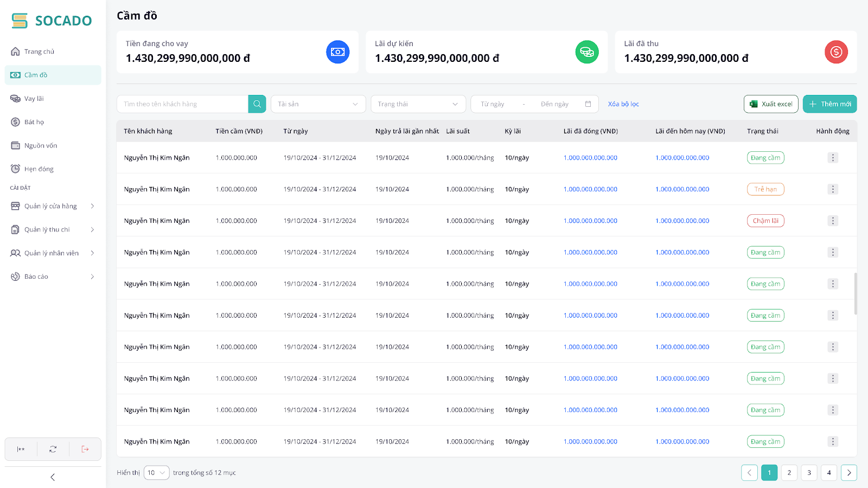Open Vay lãi in the sidebar
Viewport: 868px width, 488px height.
tap(34, 99)
